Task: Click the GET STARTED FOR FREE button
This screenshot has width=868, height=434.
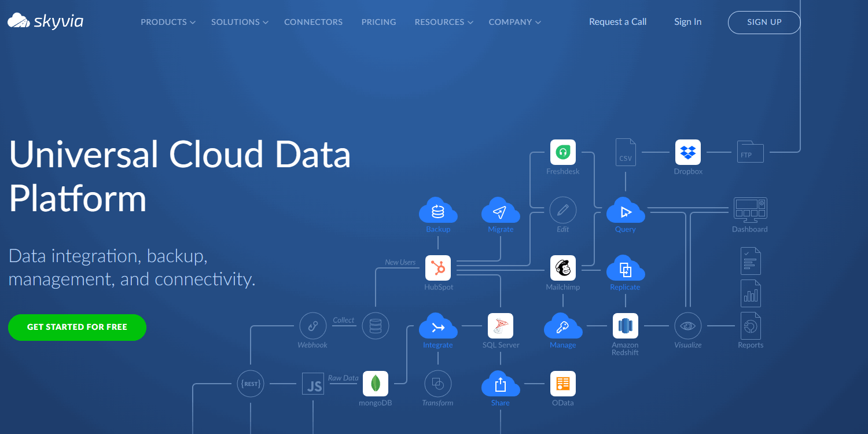Action: click(77, 327)
